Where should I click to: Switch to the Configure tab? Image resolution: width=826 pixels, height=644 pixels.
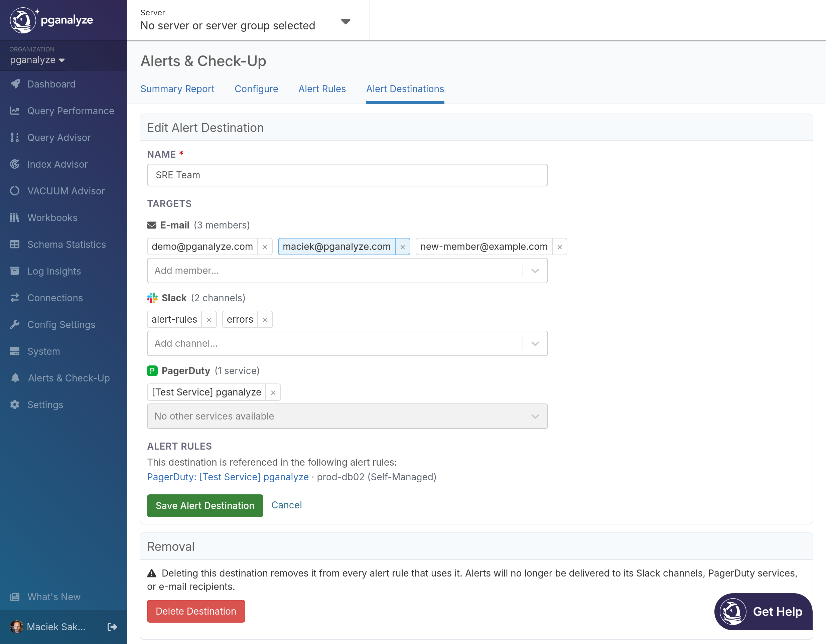(x=256, y=89)
